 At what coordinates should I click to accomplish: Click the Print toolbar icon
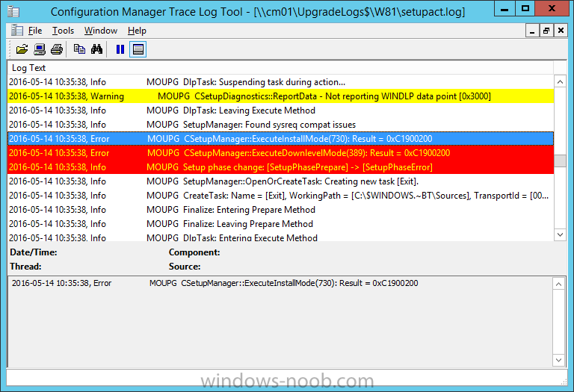(57, 49)
